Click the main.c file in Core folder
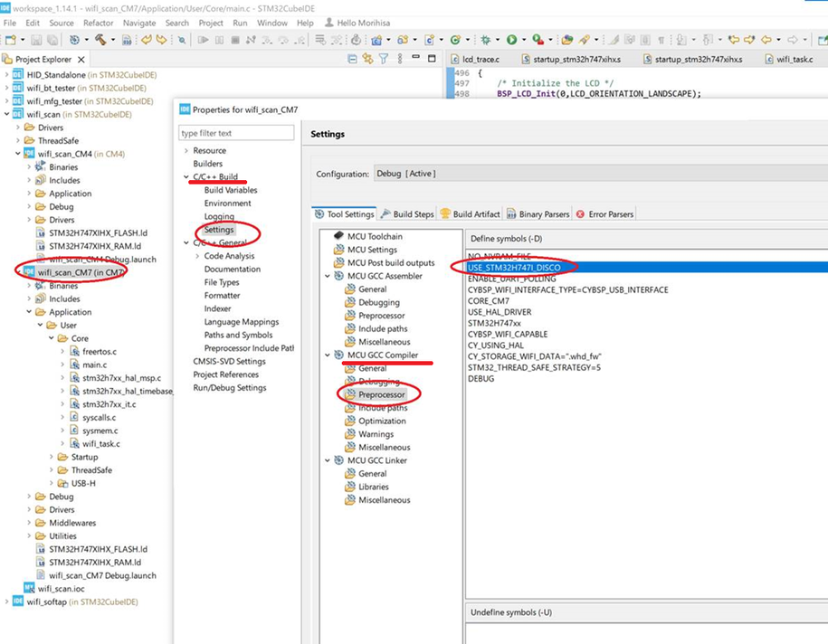 pos(94,365)
